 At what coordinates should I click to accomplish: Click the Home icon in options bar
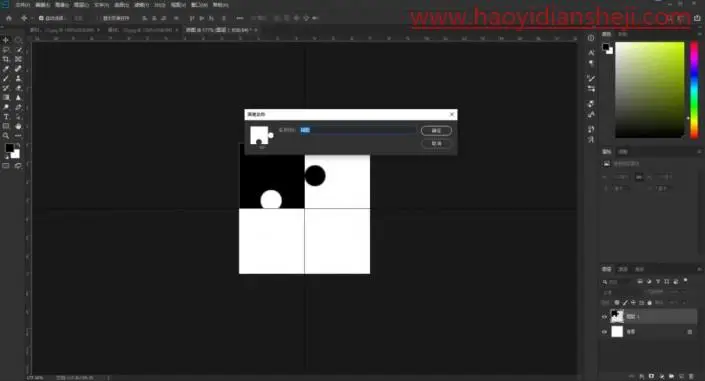tap(9, 18)
